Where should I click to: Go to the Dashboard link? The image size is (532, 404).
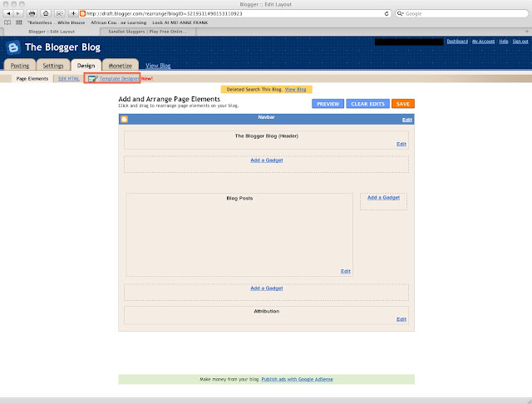tap(457, 42)
